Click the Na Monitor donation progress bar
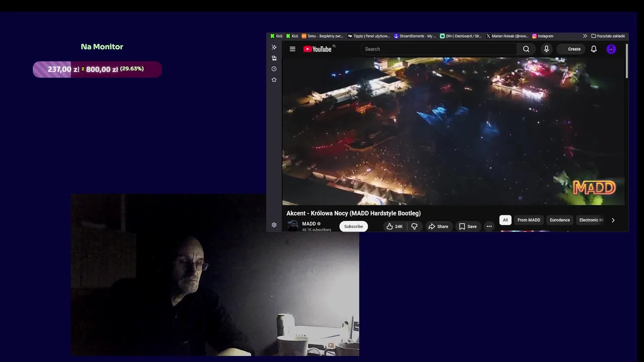Screen dimensions: 644x362 (97, 69)
